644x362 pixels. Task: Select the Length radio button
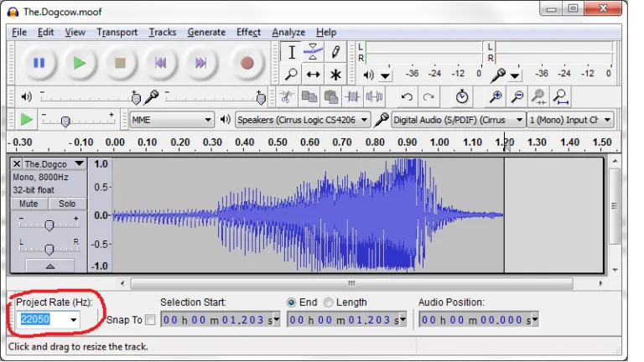click(328, 303)
